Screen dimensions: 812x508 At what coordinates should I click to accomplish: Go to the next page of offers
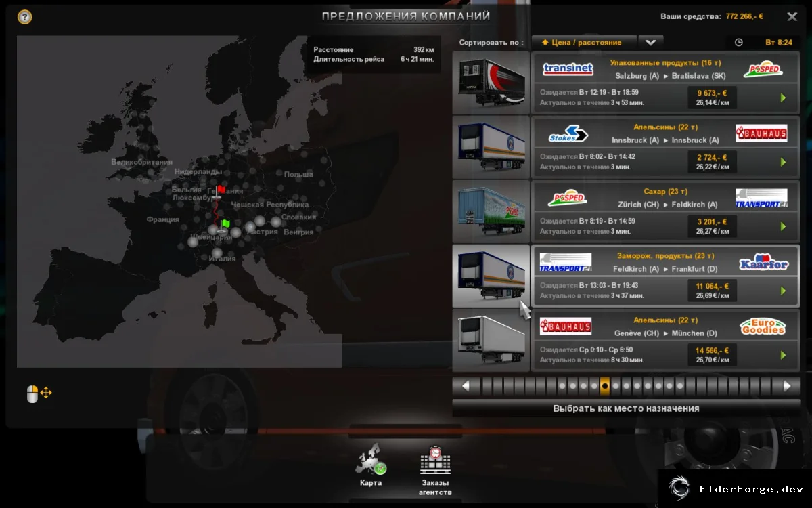[787, 386]
